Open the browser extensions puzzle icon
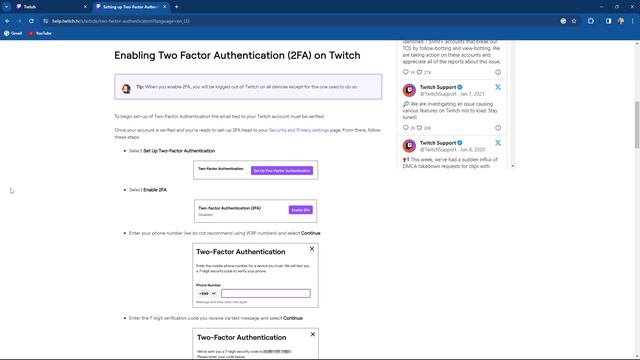 coord(591,21)
